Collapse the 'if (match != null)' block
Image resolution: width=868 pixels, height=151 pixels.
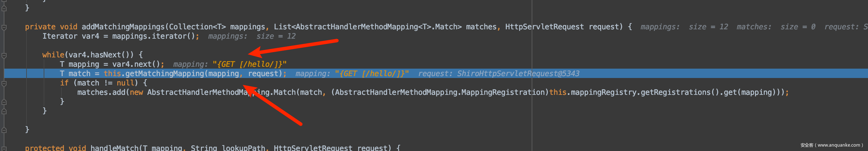[4, 83]
